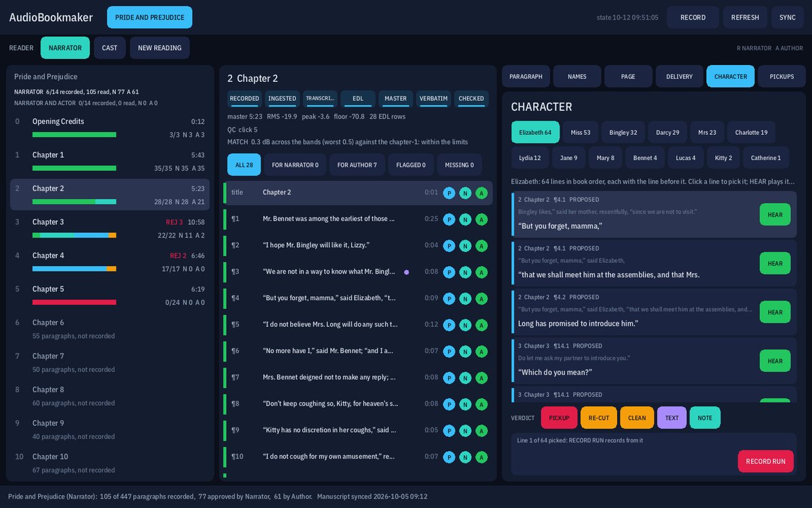Switch reader to CAST

110,48
